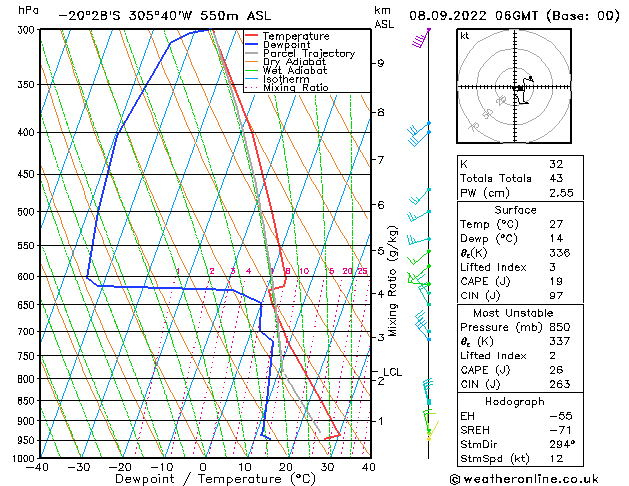Click the Dry Adiabat legend label

[x=294, y=62]
